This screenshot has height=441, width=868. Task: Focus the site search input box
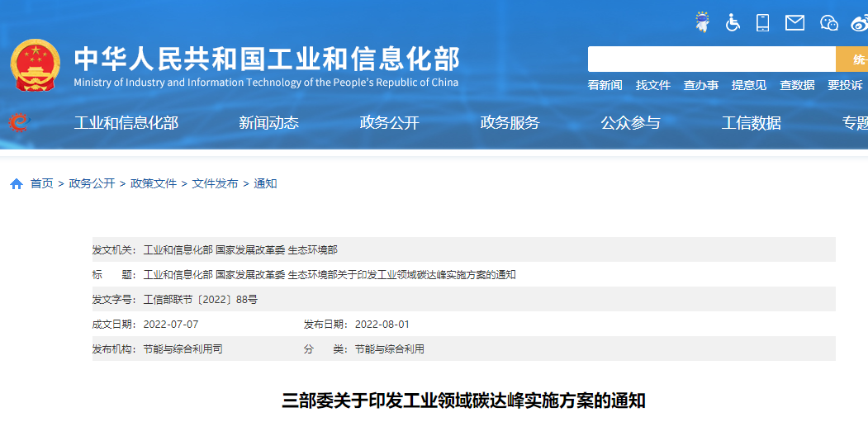tap(711, 59)
